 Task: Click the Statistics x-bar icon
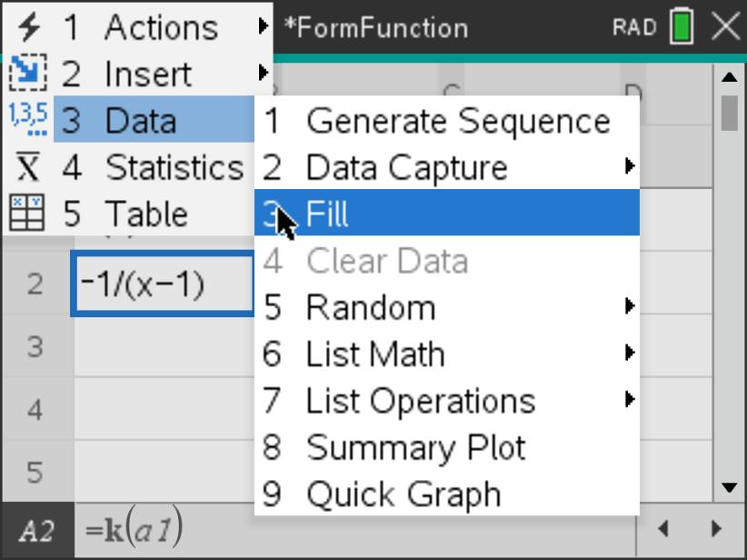point(28,167)
